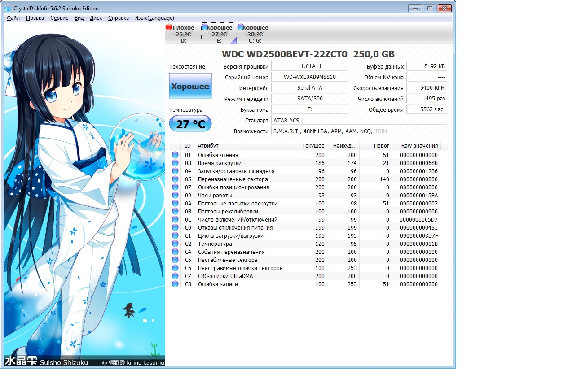The height and width of the screenshot is (392, 572).
Task: Click status orb for Число включений/отключений row
Action: pyautogui.click(x=175, y=220)
